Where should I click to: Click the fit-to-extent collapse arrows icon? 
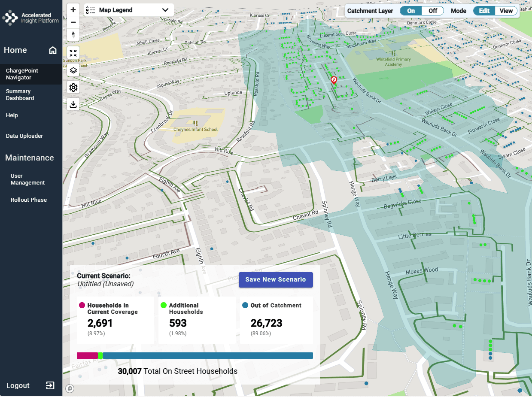73,53
